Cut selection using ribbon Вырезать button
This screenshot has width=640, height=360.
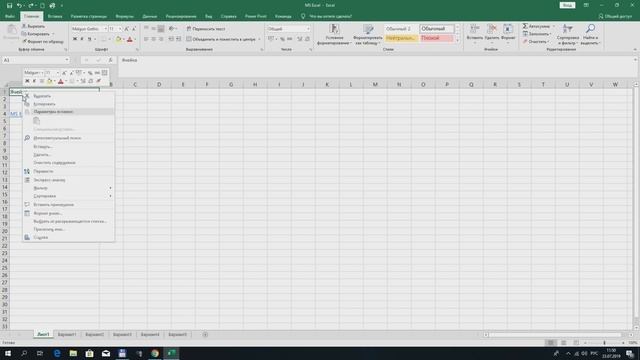coord(33,26)
